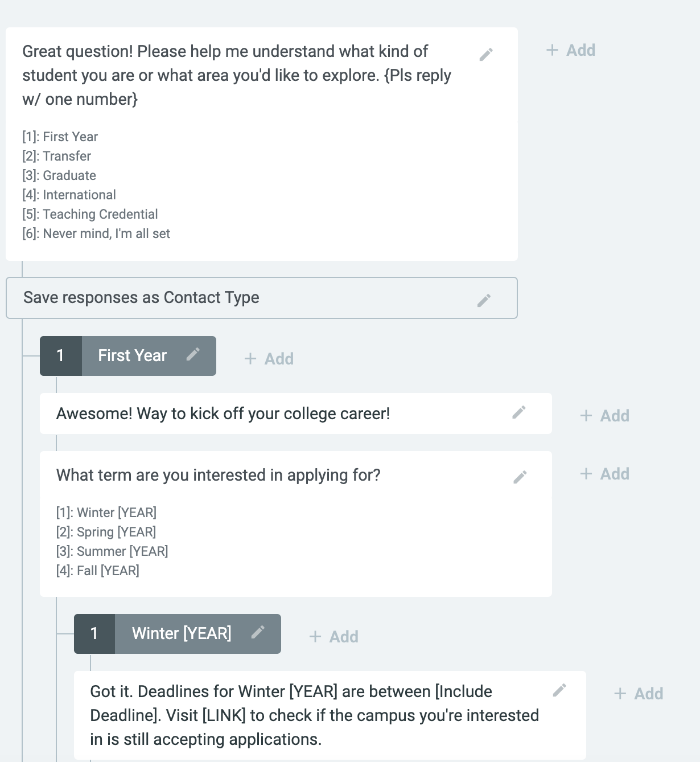This screenshot has width=700, height=762.
Task: Select the First Year branch node
Action: click(128, 356)
